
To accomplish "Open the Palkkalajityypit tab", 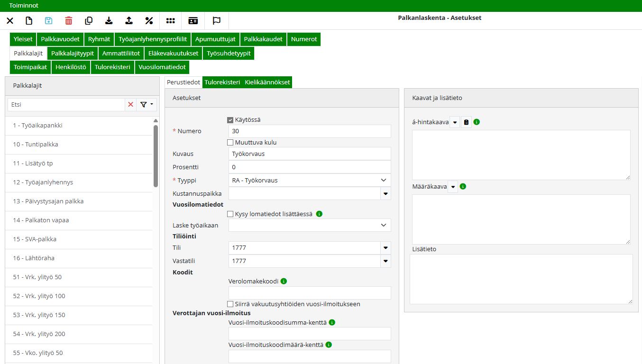I will (73, 53).
